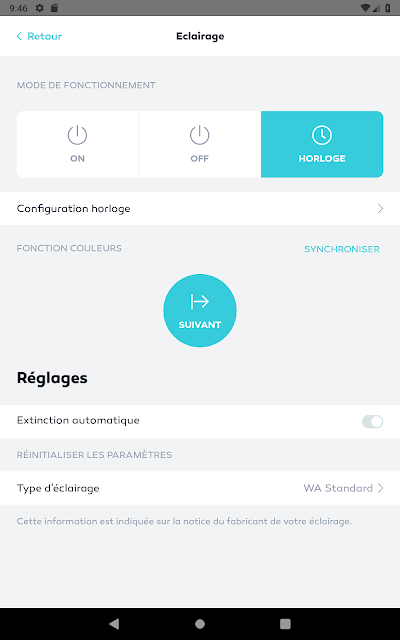Select the clock icon in HORLOGE

[x=322, y=135]
